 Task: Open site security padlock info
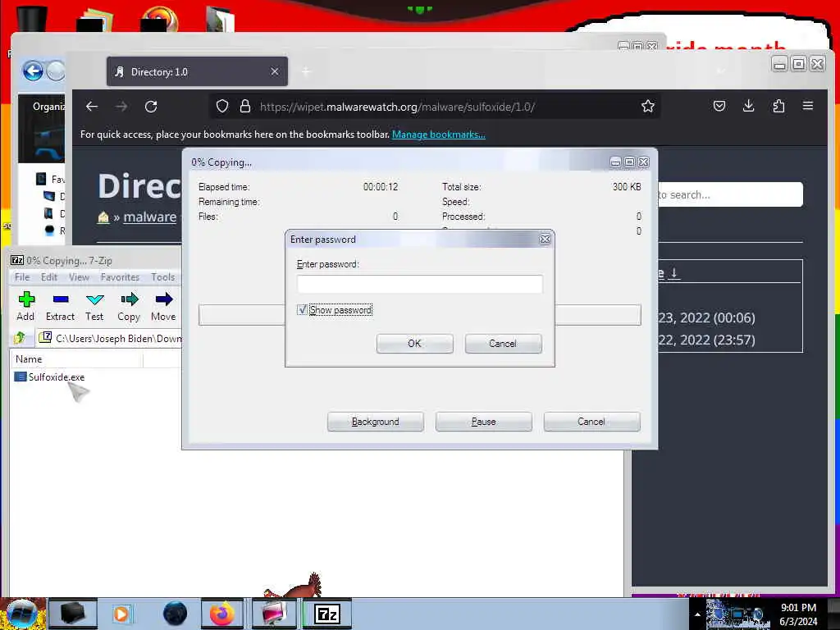coord(245,106)
